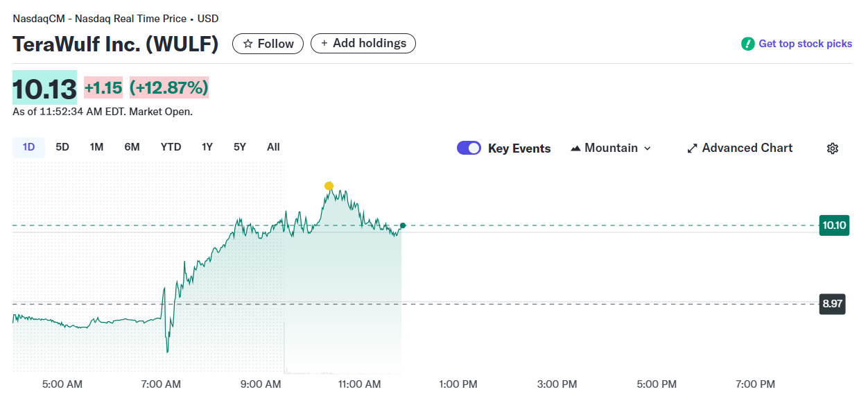Switch to the 5D time range
This screenshot has width=868, height=401.
tap(62, 147)
